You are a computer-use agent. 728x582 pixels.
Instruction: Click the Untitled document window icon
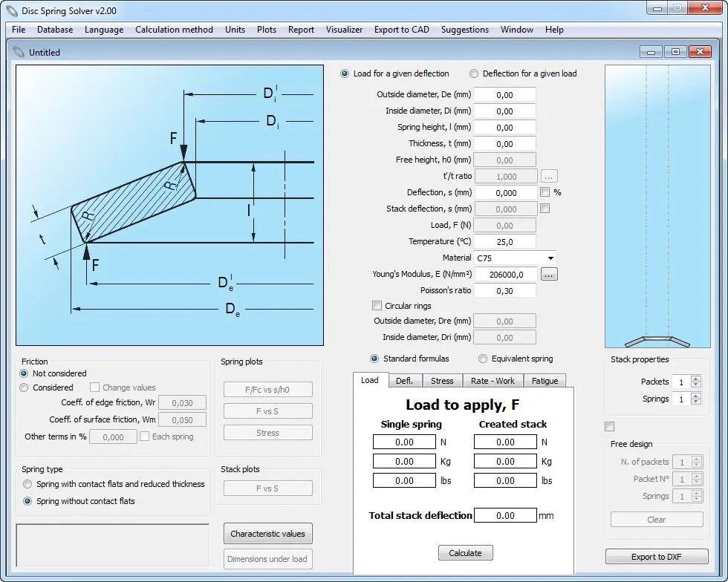coord(19,53)
